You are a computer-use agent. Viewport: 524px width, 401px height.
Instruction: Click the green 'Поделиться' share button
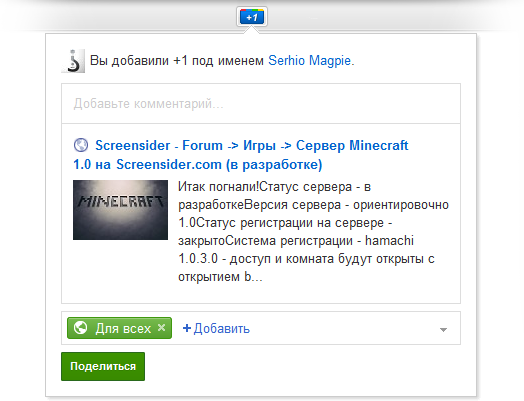103,366
